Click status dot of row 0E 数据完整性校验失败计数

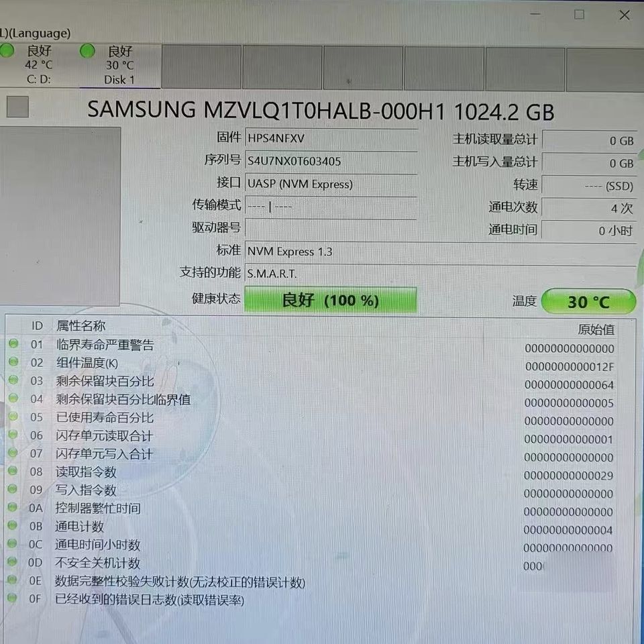[12, 579]
